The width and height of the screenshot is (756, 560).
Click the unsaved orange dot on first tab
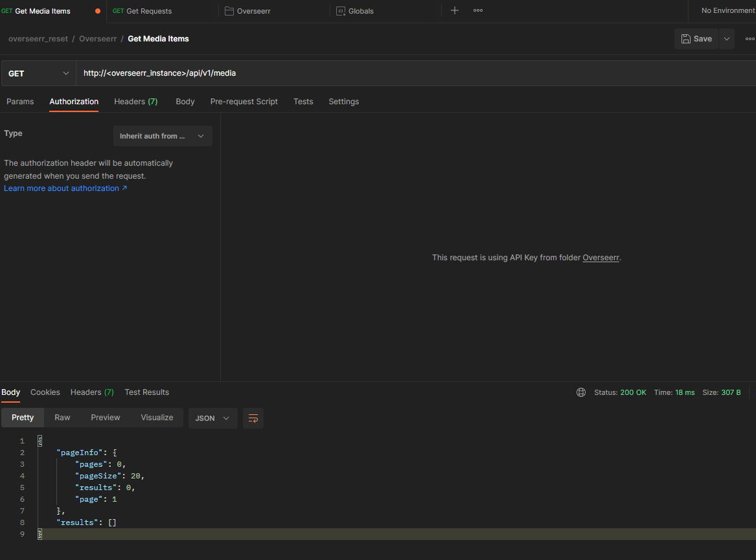[x=98, y=11]
